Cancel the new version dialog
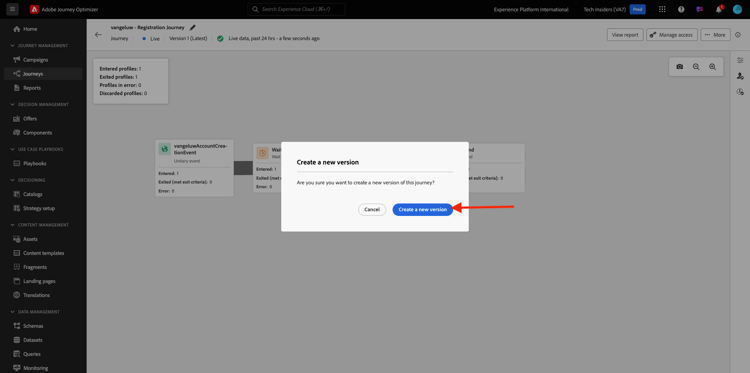750x373 pixels. [x=372, y=209]
